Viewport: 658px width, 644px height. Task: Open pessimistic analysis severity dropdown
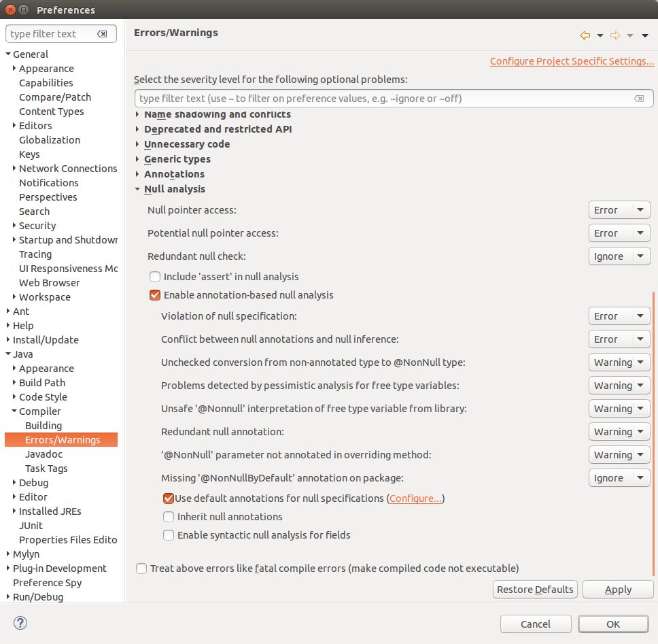pos(619,386)
